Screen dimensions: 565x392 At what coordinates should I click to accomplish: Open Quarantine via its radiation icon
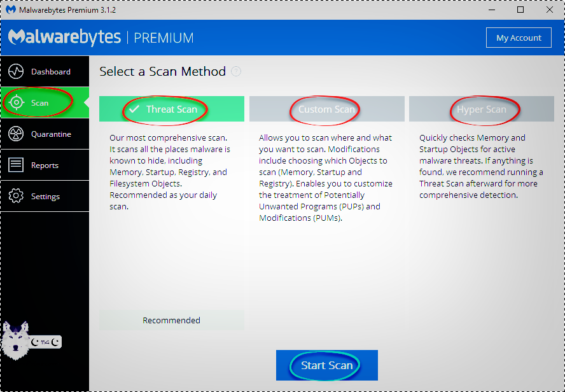16,134
